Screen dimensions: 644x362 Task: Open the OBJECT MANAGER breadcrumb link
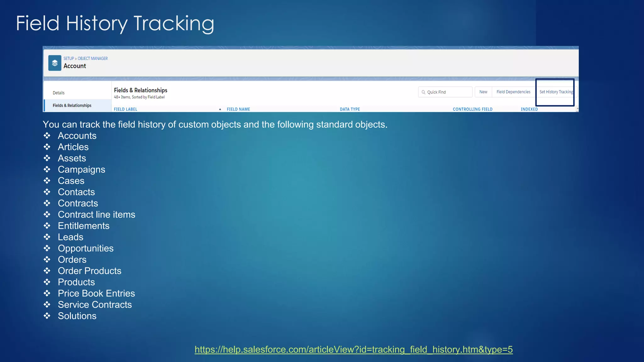[x=92, y=58]
